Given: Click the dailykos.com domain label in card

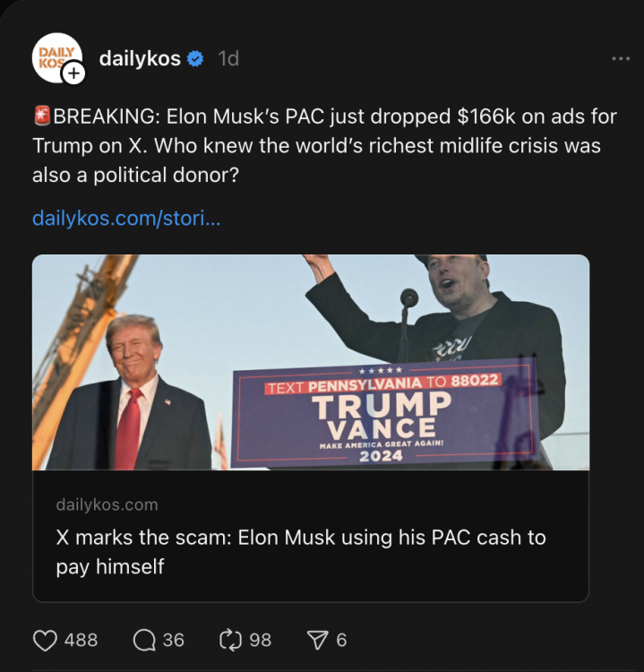Looking at the screenshot, I should (107, 504).
